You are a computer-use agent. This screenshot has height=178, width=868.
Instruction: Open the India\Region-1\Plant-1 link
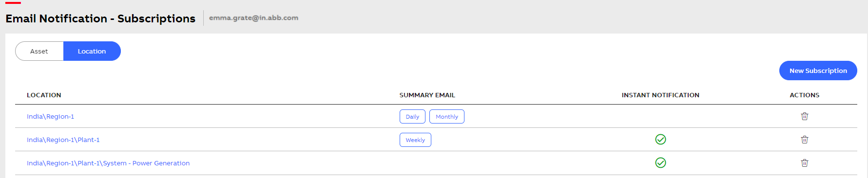[63, 140]
